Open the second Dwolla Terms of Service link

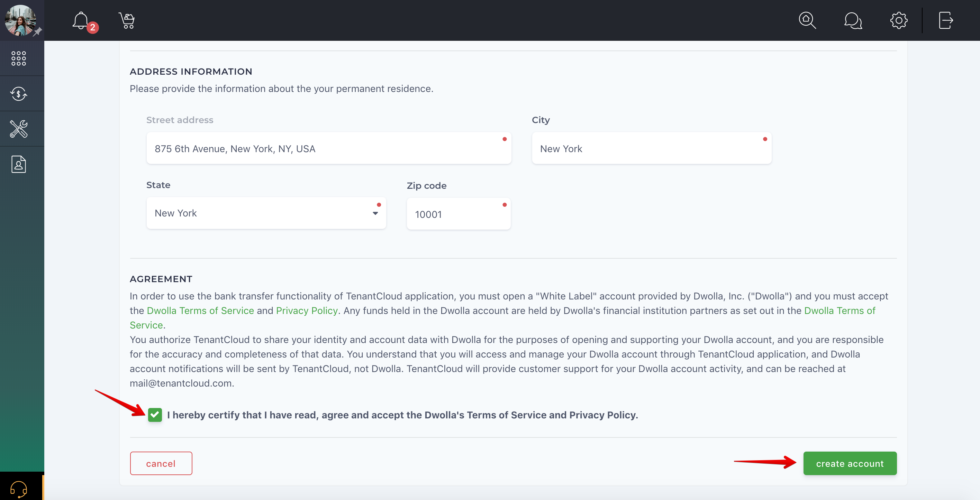click(840, 311)
